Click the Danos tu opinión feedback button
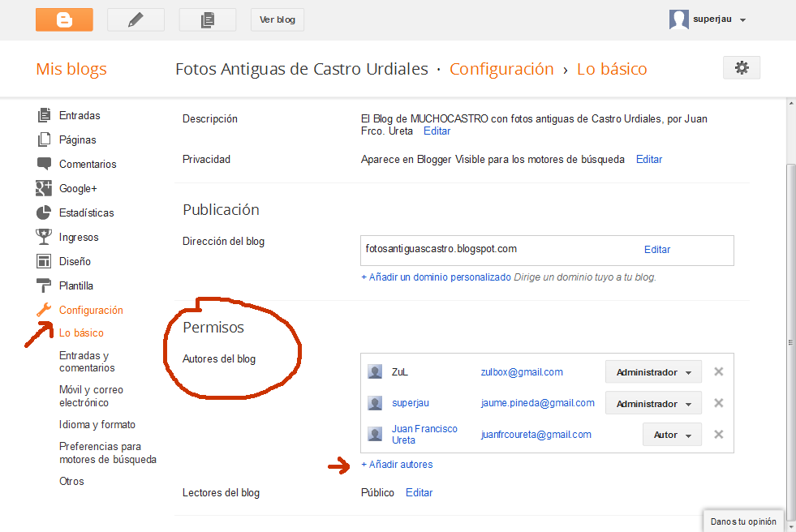This screenshot has height=532, width=796. 743,521
